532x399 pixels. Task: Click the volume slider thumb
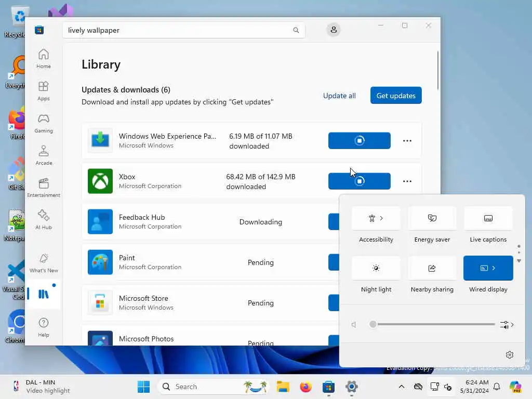tap(373, 324)
